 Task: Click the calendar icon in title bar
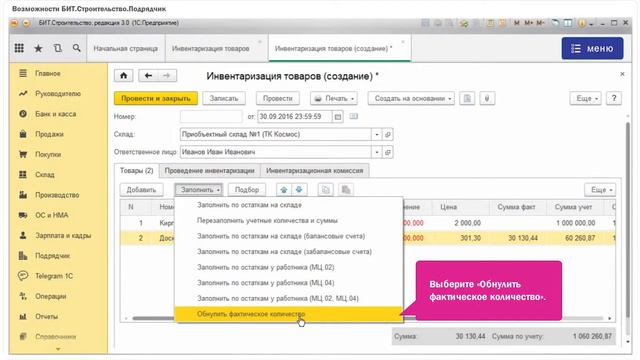(502, 23)
